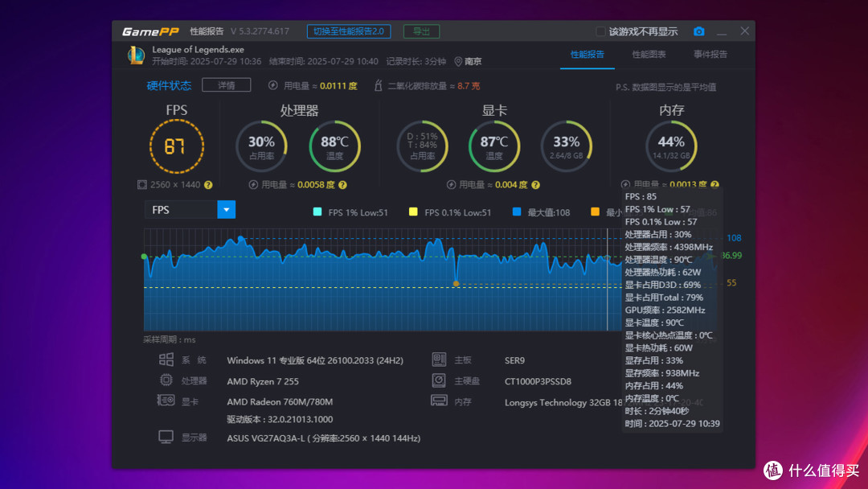Open hardware 详情 details button
This screenshot has width=868, height=489.
[x=227, y=85]
